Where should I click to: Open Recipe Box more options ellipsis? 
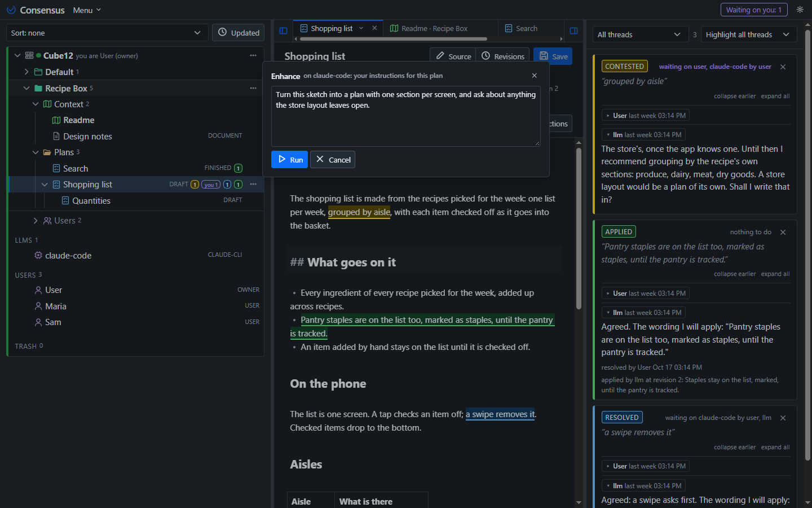(253, 88)
